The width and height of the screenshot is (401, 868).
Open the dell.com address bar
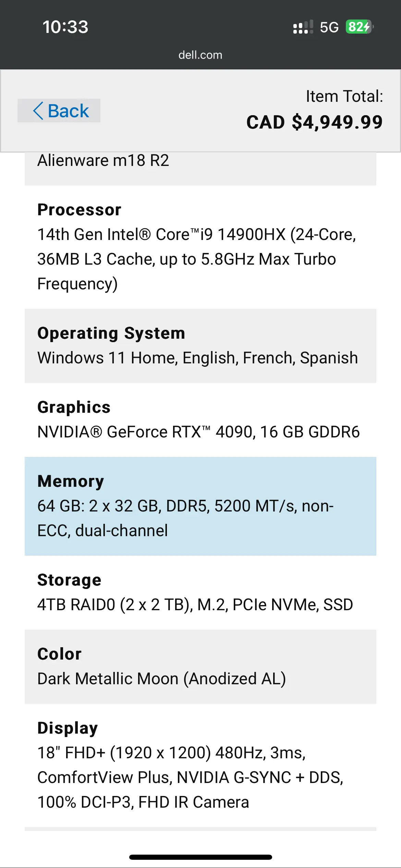200,55
